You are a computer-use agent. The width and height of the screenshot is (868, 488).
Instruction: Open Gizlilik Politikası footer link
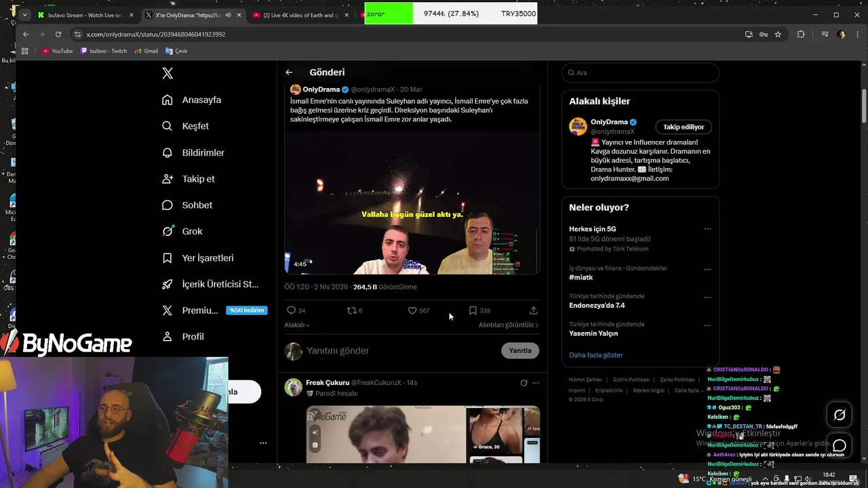click(631, 380)
